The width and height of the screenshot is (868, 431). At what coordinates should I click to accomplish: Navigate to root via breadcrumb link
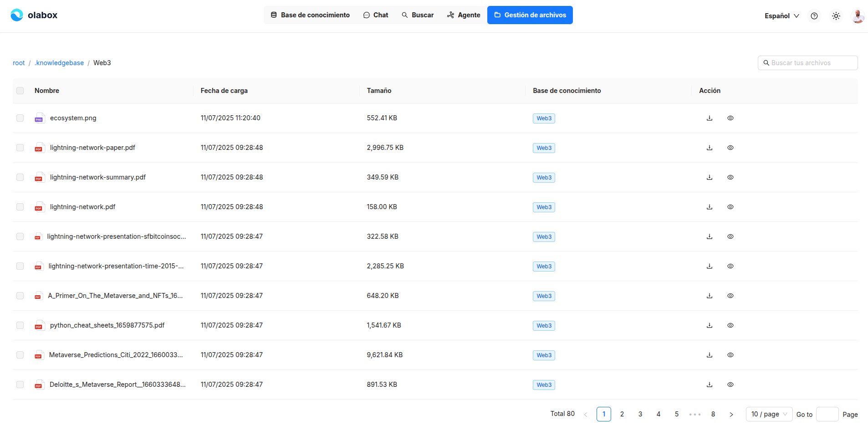click(x=18, y=62)
